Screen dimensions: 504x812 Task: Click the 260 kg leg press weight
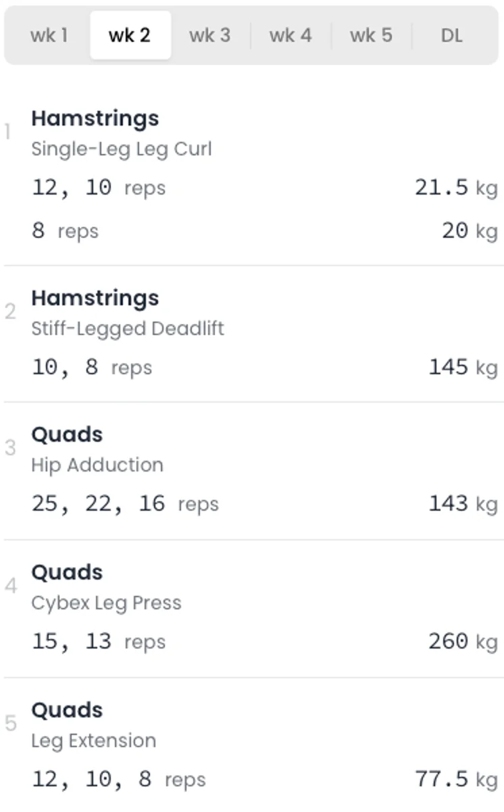[463, 641]
